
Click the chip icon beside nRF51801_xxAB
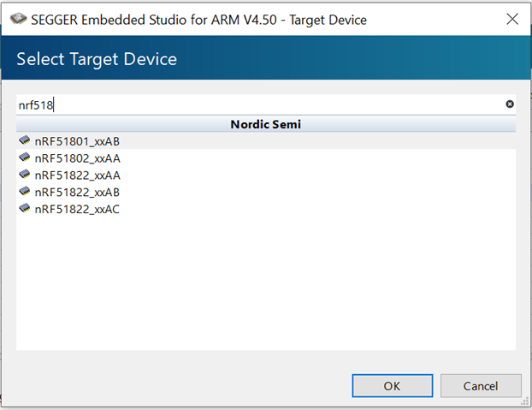[25, 140]
